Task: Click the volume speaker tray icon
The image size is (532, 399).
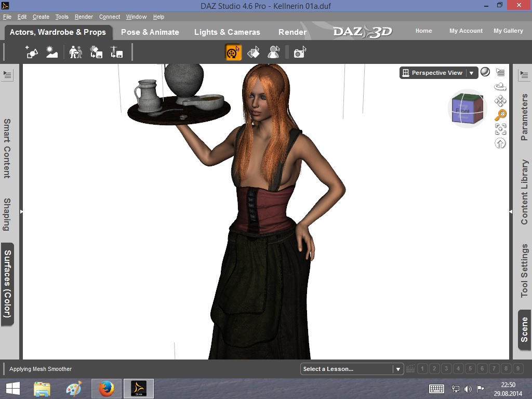Action: point(468,389)
